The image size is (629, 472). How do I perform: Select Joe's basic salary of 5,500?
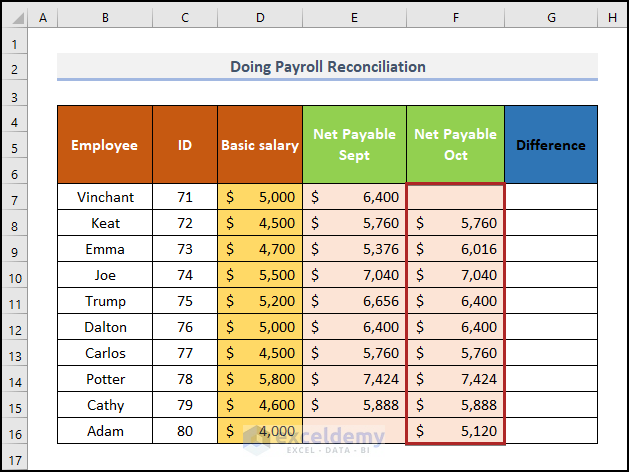pyautogui.click(x=260, y=275)
